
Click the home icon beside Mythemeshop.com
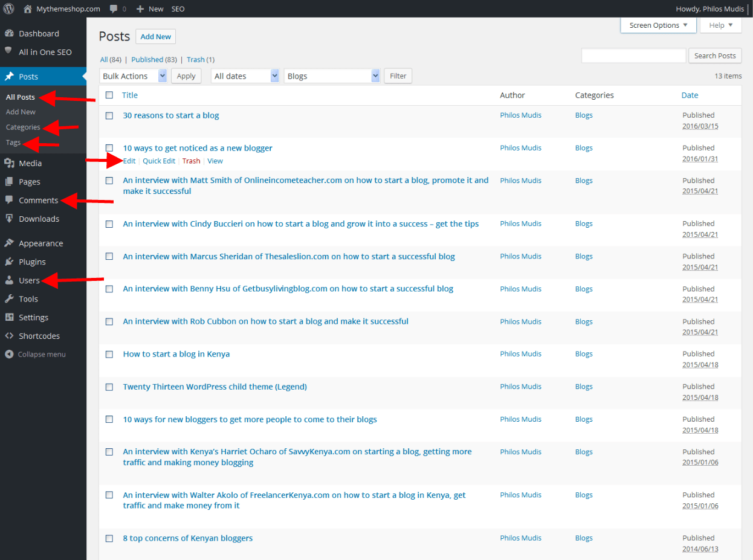click(27, 9)
